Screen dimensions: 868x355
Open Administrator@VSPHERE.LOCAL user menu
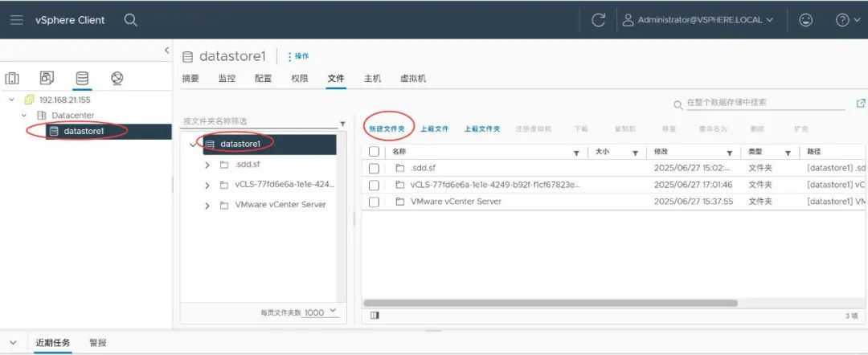(698, 20)
